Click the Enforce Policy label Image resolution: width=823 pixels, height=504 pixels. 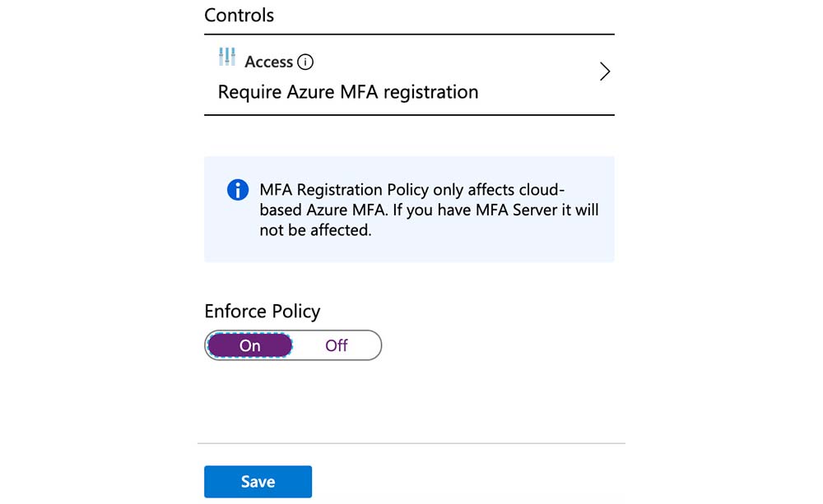[x=262, y=312]
